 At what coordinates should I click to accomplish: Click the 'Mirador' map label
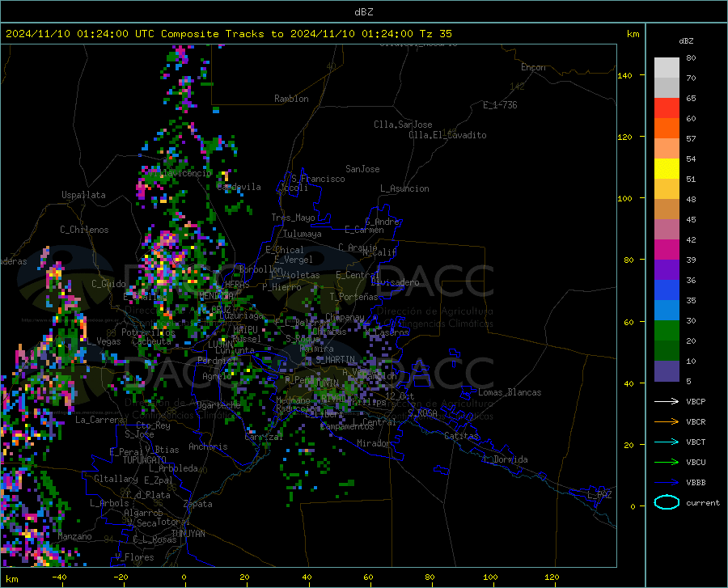(373, 443)
